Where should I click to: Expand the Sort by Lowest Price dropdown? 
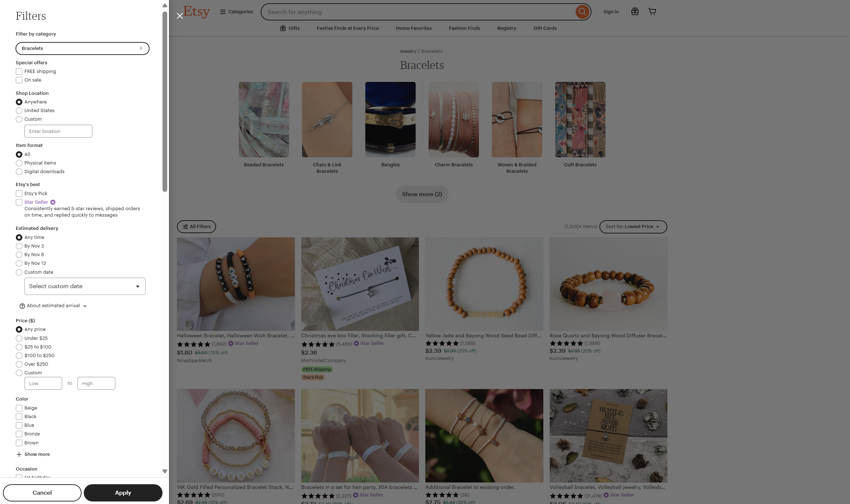point(632,227)
